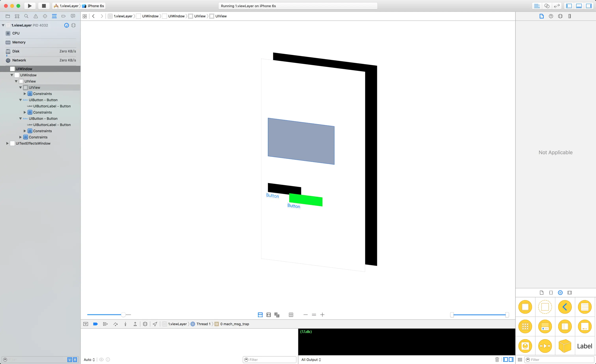Click the Show clipped content icon
Image resolution: width=596 pixels, height=364 pixels.
pyautogui.click(x=260, y=315)
